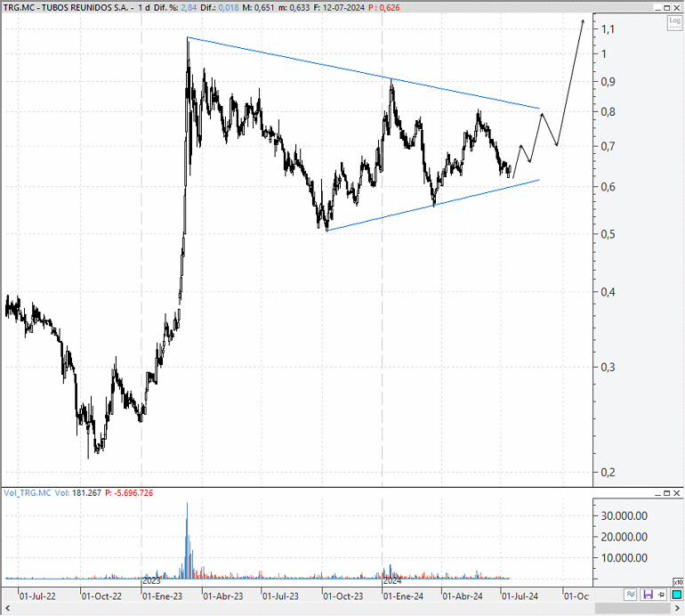Click the x10 volume scale multiplier

(678, 582)
